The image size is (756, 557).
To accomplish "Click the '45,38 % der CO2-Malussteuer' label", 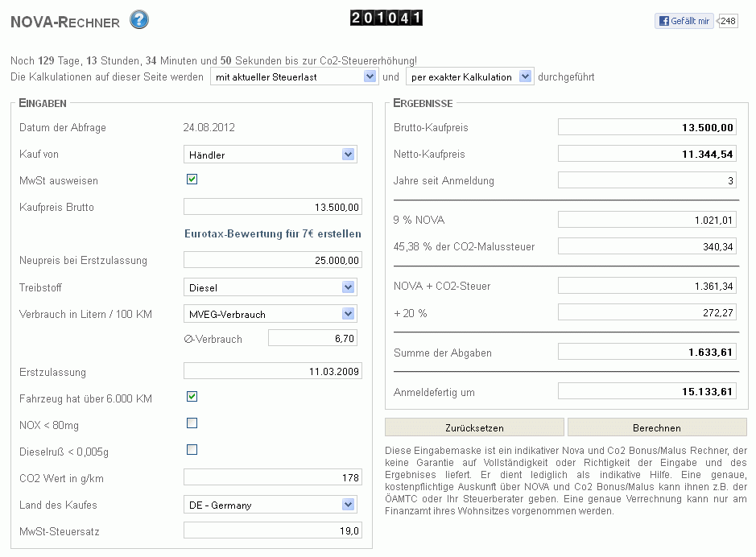I will (x=465, y=246).
